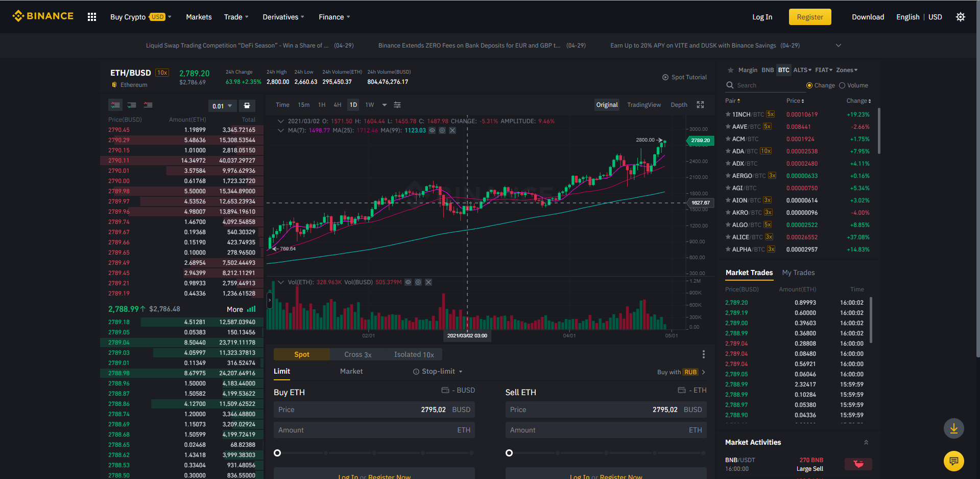Collapse the OHLC info line chevron
This screenshot has width=980, height=479.
point(280,121)
